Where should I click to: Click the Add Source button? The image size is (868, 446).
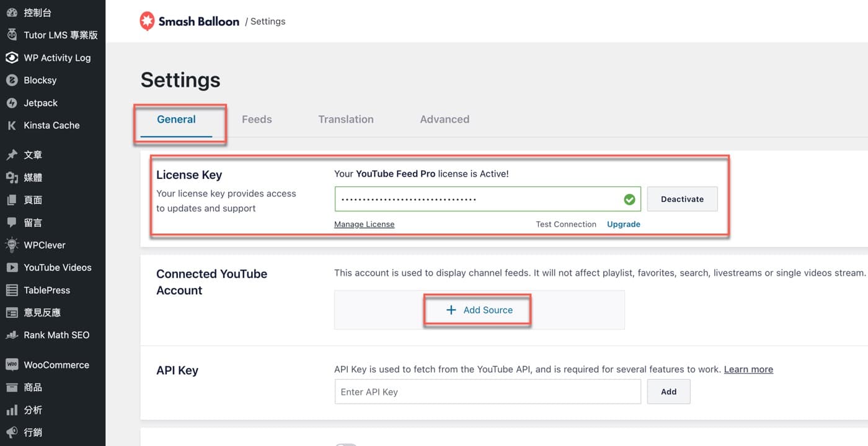[479, 310]
